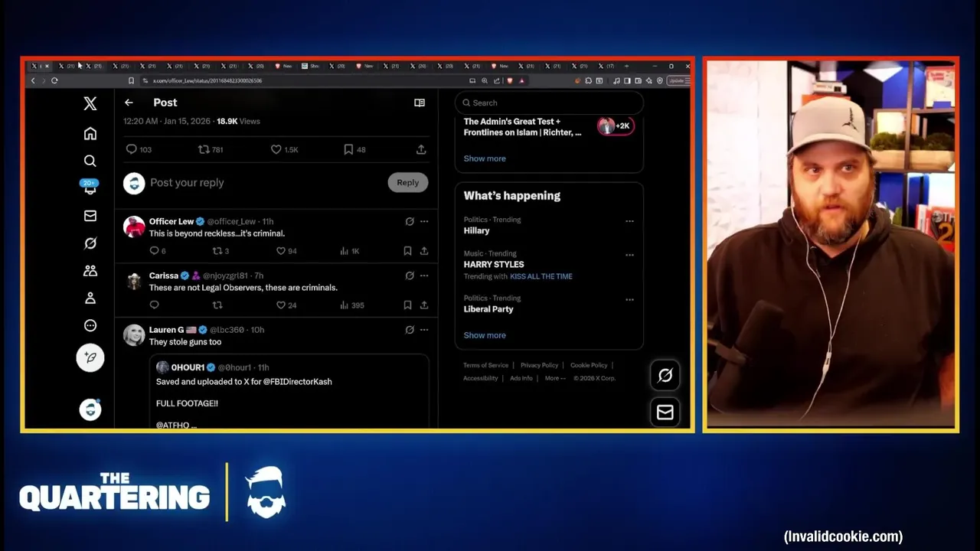Viewport: 980px width, 551px height.
Task: Open reader view icon beside Post header
Action: tap(420, 103)
